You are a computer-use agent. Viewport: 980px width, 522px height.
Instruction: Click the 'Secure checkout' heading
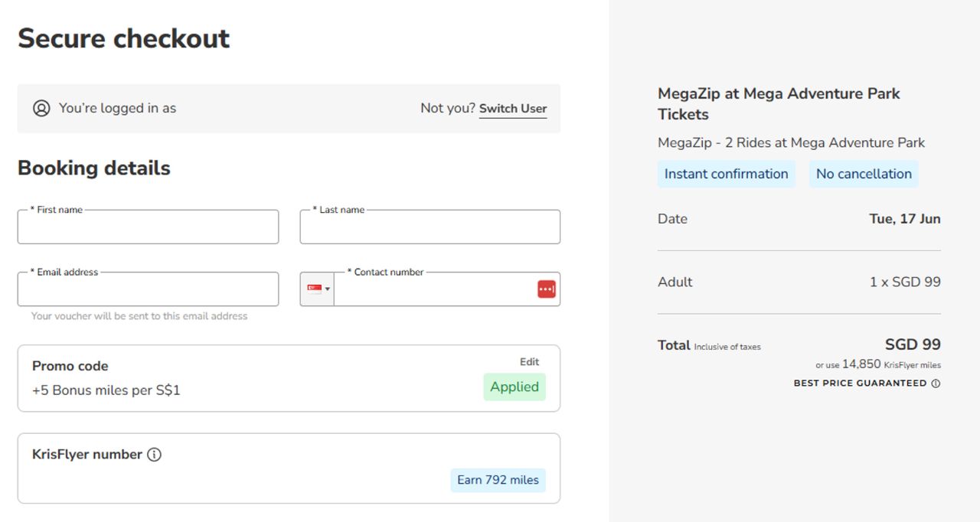[124, 38]
